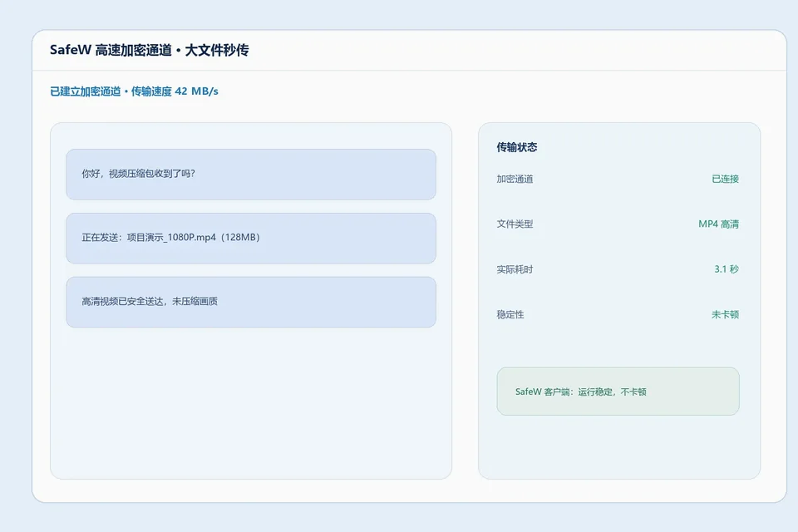Click the "文件类型" label
This screenshot has height=532, width=798.
pyautogui.click(x=515, y=224)
